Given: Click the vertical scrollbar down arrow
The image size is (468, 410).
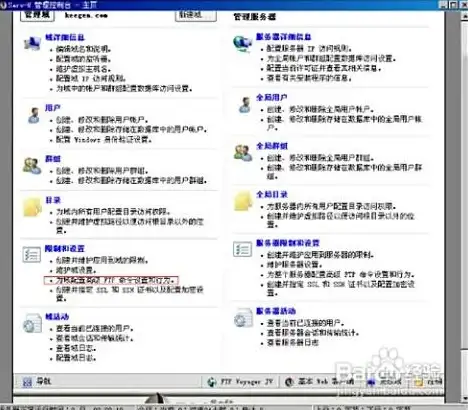Looking at the screenshot, I should coord(465,398).
